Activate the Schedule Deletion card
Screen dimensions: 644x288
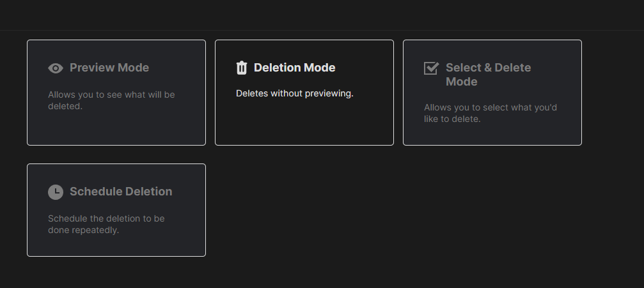[x=116, y=210]
